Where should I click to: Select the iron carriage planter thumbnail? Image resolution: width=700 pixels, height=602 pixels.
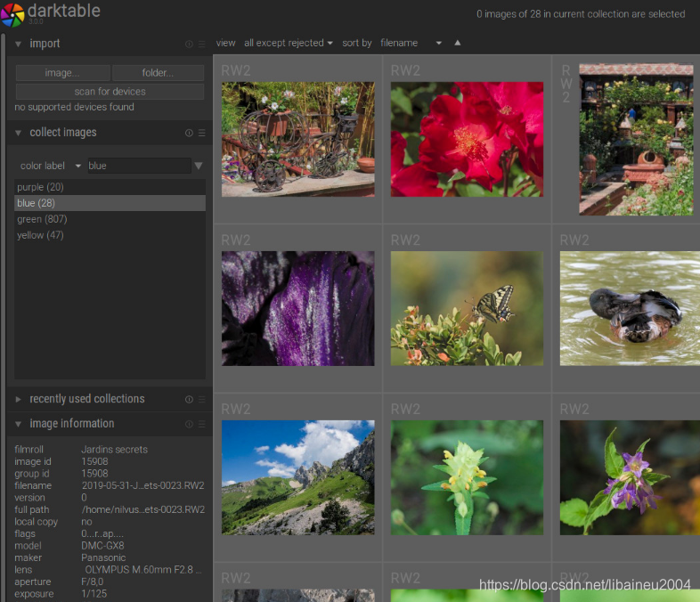298,139
